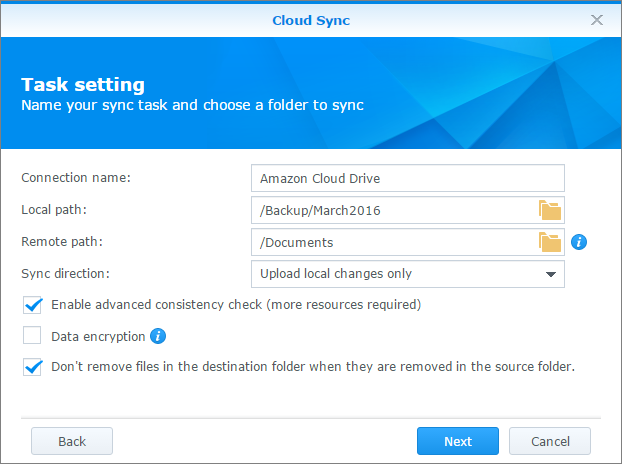Return to previous step with Back

(x=72, y=441)
